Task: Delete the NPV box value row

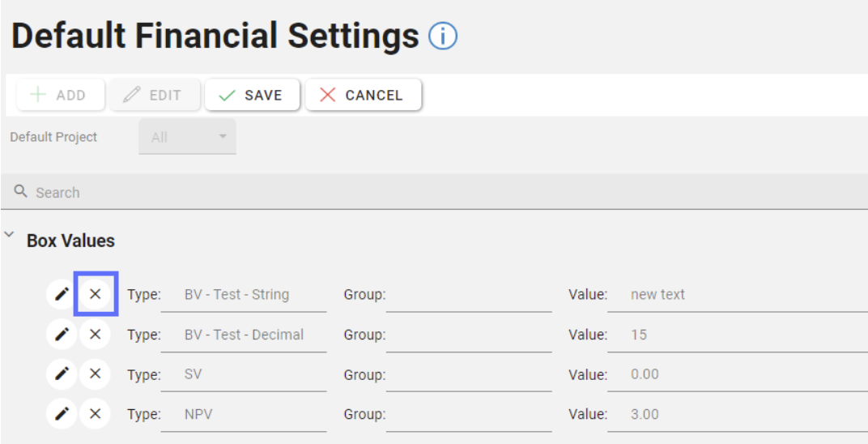Action: pyautogui.click(x=96, y=414)
